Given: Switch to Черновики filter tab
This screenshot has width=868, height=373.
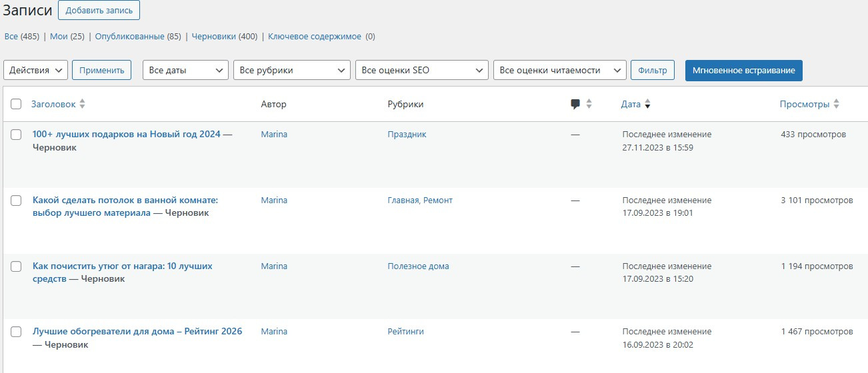Looking at the screenshot, I should 213,37.
